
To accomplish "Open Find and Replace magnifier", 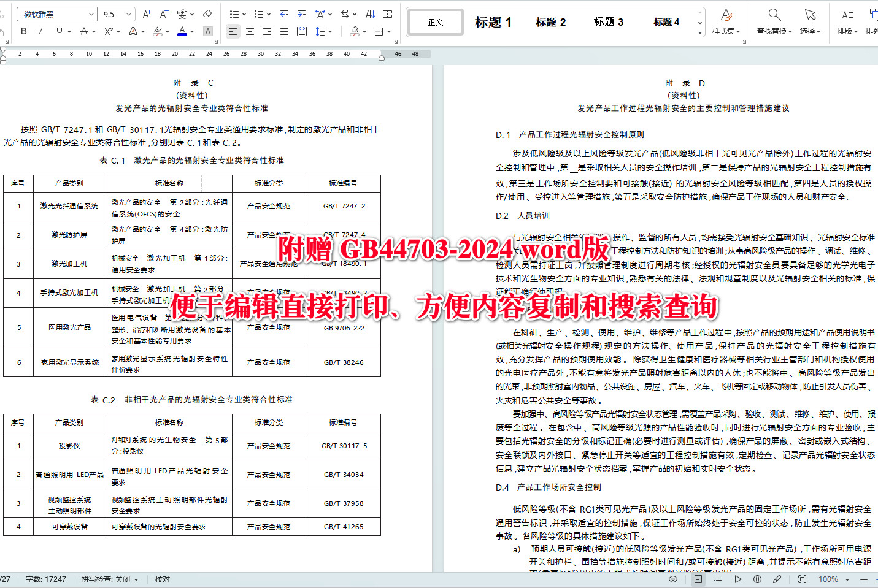I will [x=774, y=14].
